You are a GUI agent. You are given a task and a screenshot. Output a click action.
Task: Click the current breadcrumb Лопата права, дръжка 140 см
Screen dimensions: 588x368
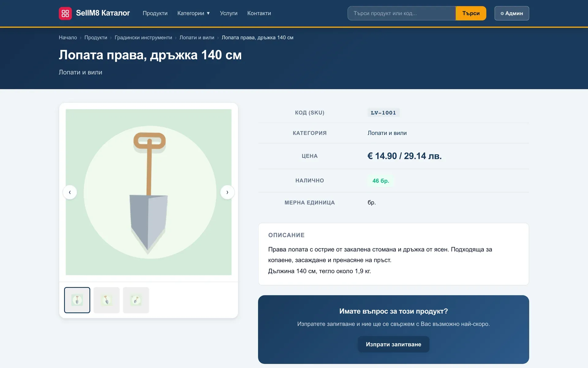tap(258, 37)
